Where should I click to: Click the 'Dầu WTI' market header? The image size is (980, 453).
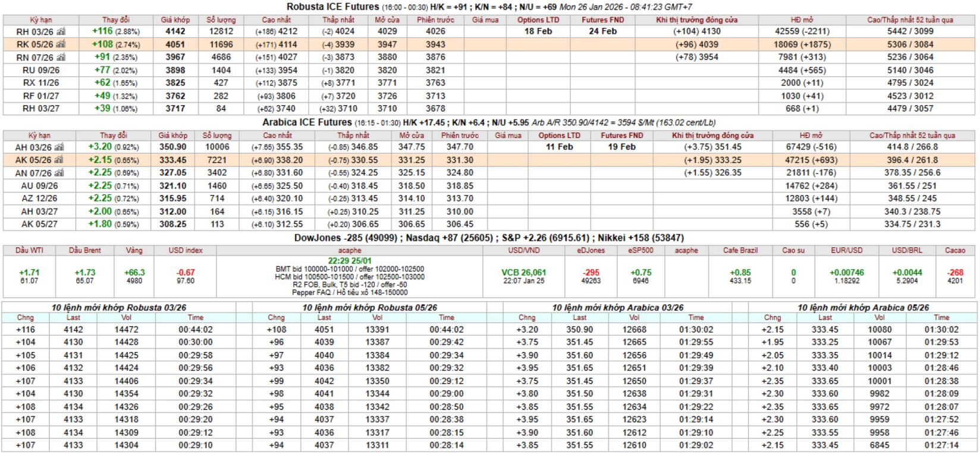tap(29, 250)
